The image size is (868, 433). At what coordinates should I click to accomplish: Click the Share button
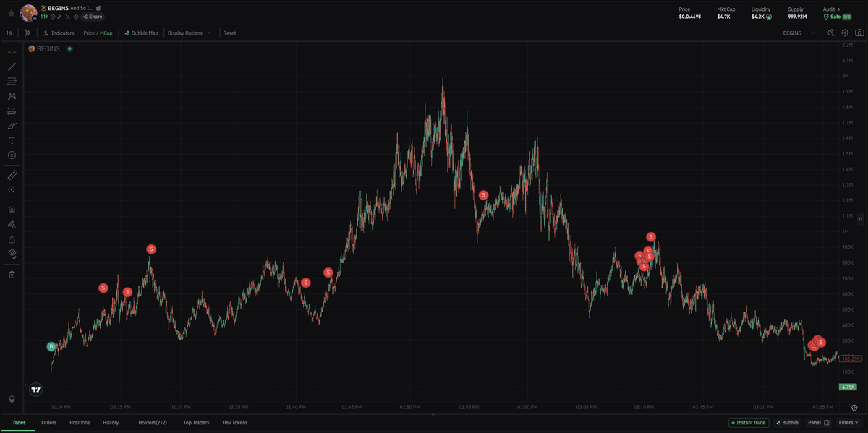(x=93, y=17)
